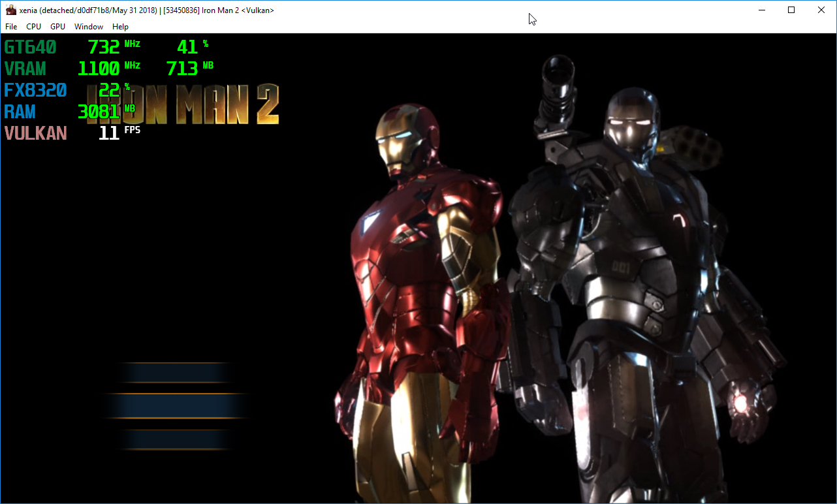Screen dimensions: 837x504
Task: Open the GPU menu
Action: pos(57,27)
